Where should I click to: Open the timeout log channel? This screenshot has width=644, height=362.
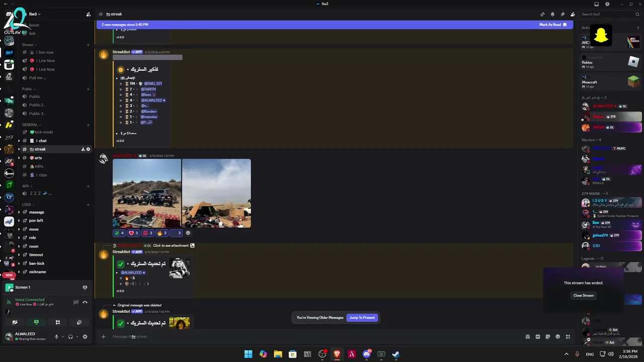(x=55, y=255)
